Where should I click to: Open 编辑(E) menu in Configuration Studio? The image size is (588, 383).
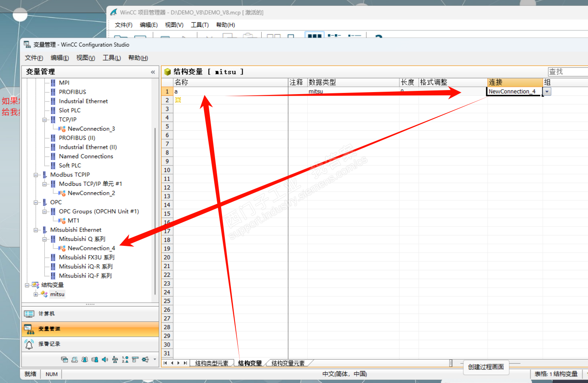60,58
